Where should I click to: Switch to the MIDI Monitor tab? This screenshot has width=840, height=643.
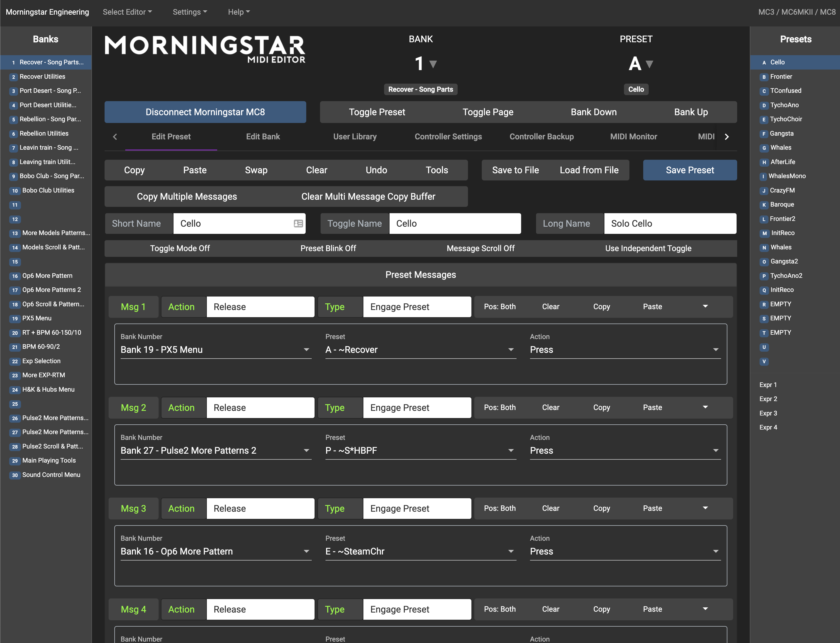click(x=633, y=137)
